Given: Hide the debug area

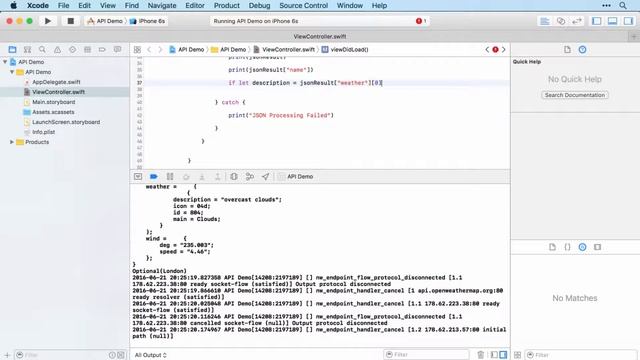Looking at the screenshot, I should [138, 176].
